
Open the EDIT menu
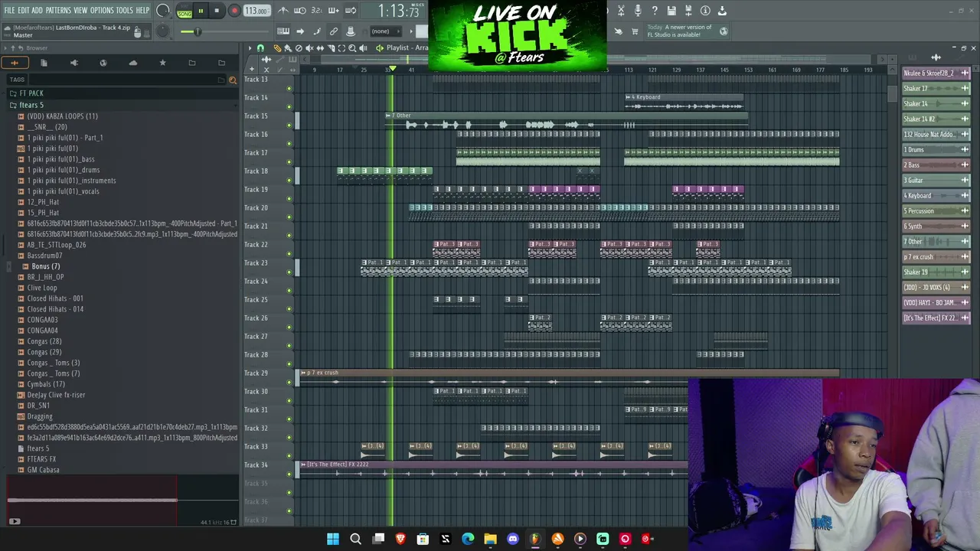click(24, 11)
